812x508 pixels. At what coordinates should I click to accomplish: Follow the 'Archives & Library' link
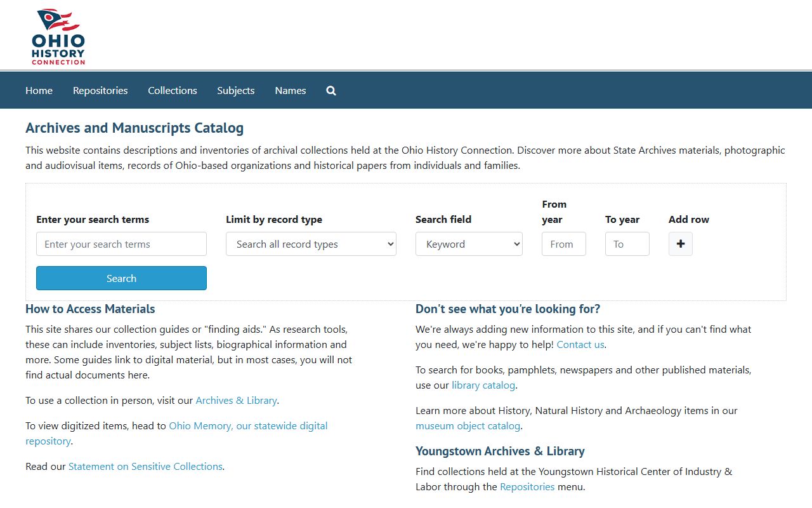(x=236, y=401)
